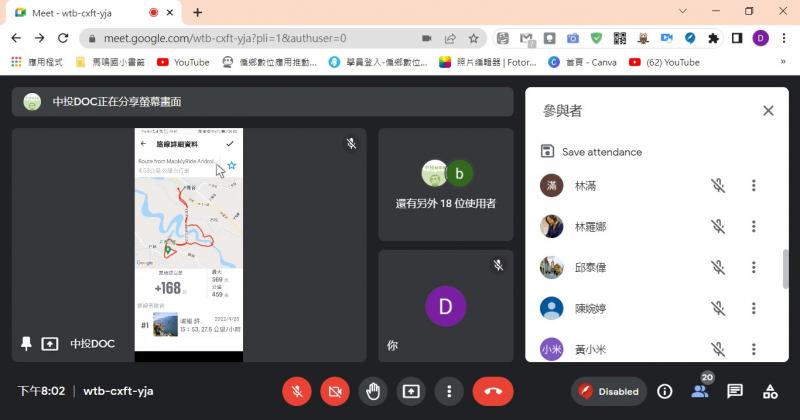Select 林滿 avatar in participants list
This screenshot has width=800, height=420.
pyautogui.click(x=552, y=186)
